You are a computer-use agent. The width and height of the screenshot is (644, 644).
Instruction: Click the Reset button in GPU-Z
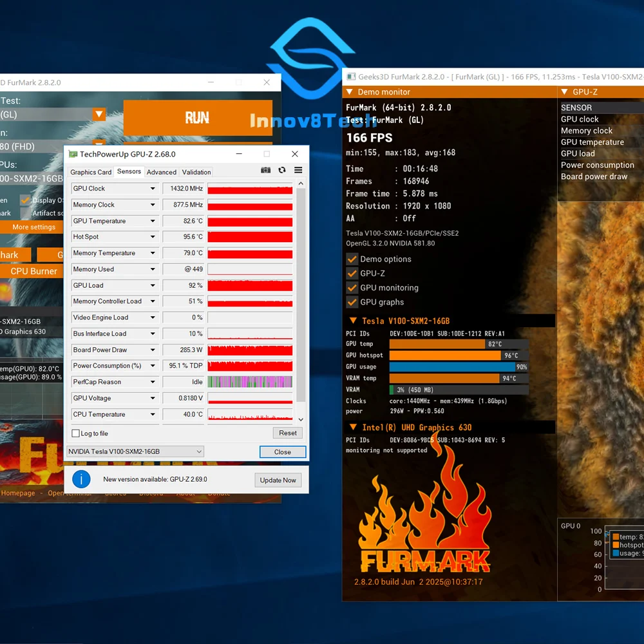287,433
